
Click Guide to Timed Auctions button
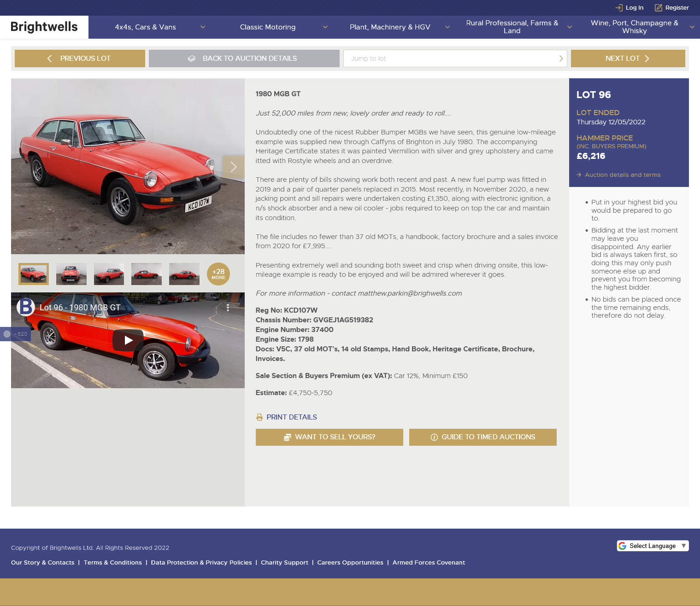coord(483,437)
